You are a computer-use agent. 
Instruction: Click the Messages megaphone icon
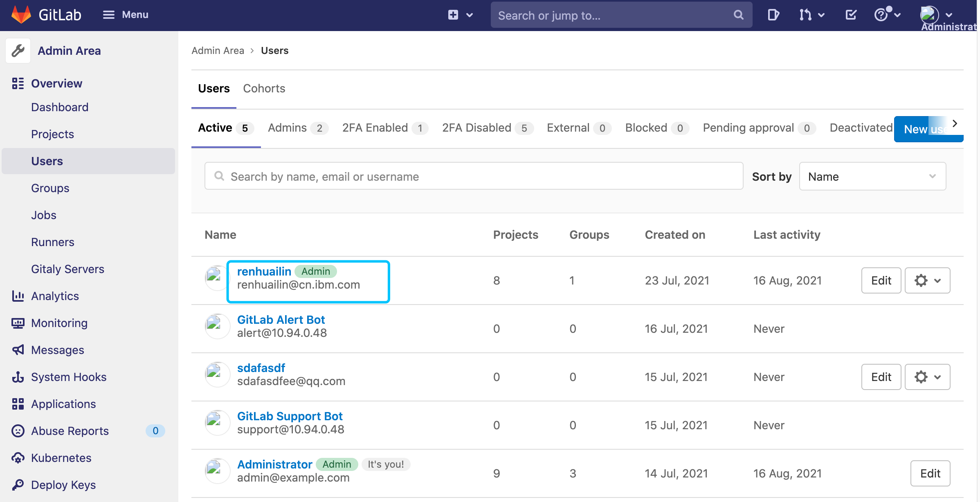(18, 350)
